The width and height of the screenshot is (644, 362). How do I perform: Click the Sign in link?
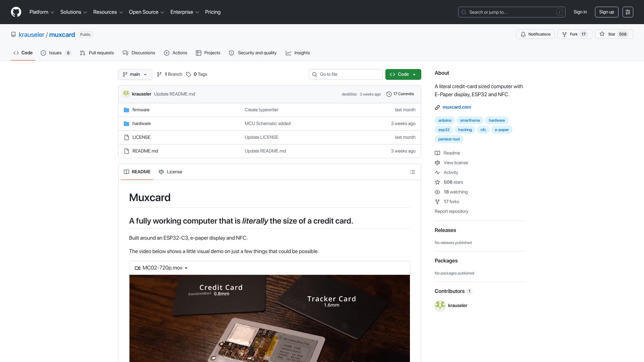pos(580,12)
